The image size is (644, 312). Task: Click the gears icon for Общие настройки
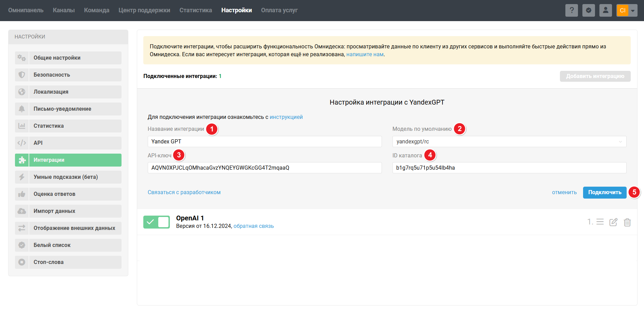pos(22,58)
